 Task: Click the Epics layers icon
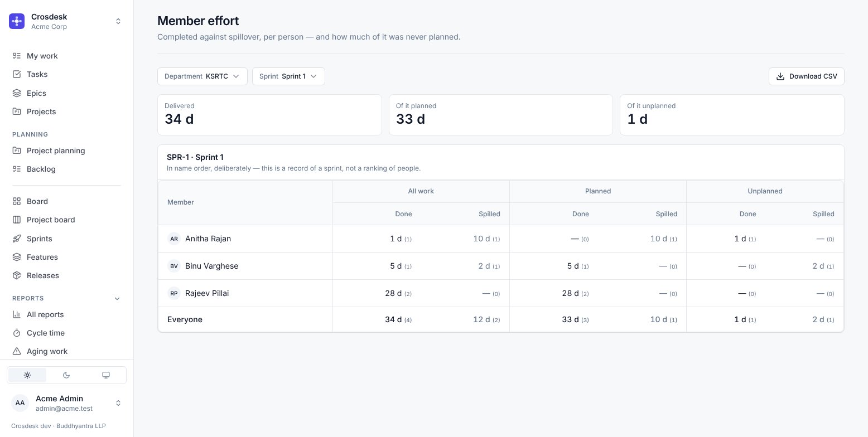click(17, 93)
